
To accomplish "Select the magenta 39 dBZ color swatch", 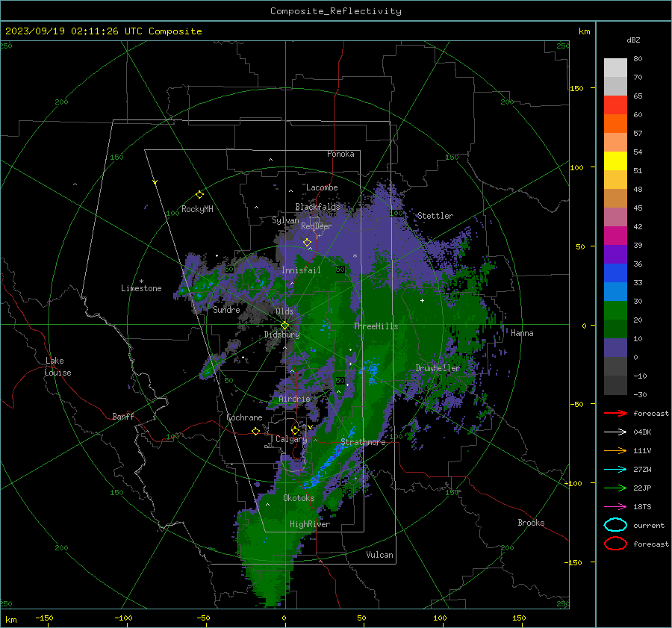I will 615,235.
